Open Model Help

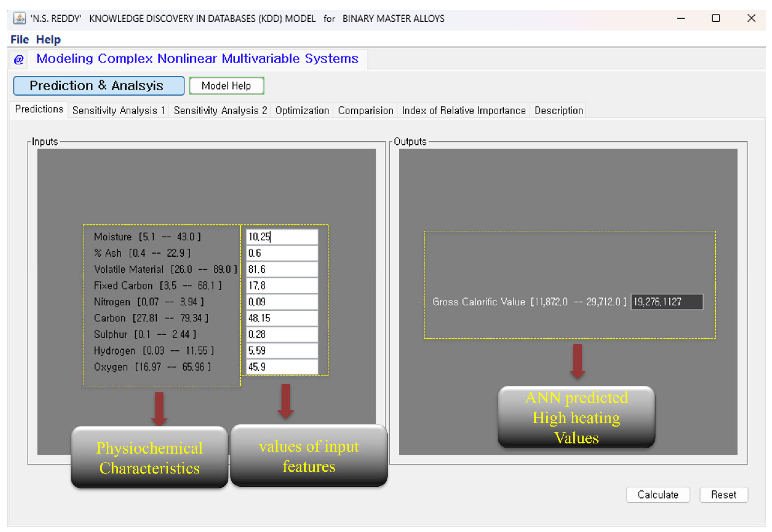click(226, 86)
